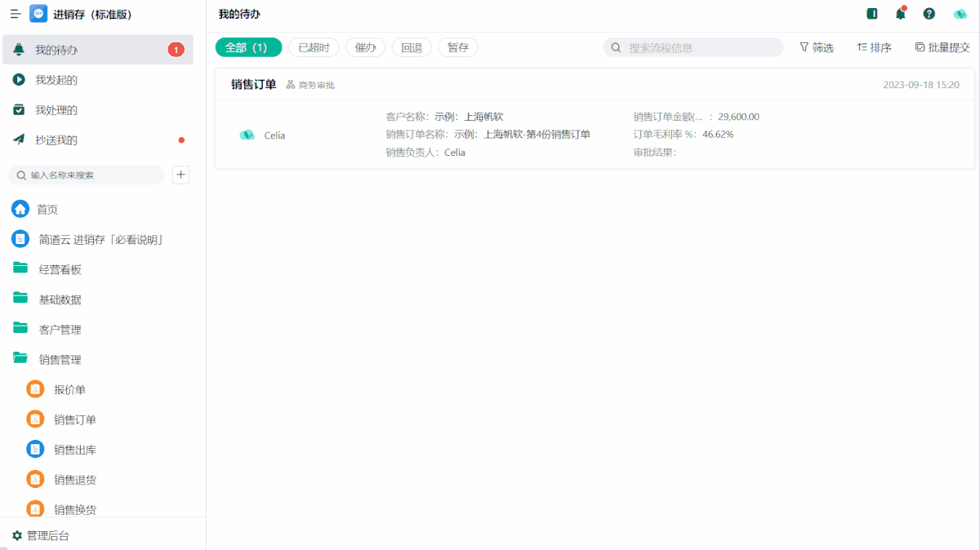Open 我的待办 in the sidebar
The height and width of the screenshot is (550, 980).
tap(98, 50)
